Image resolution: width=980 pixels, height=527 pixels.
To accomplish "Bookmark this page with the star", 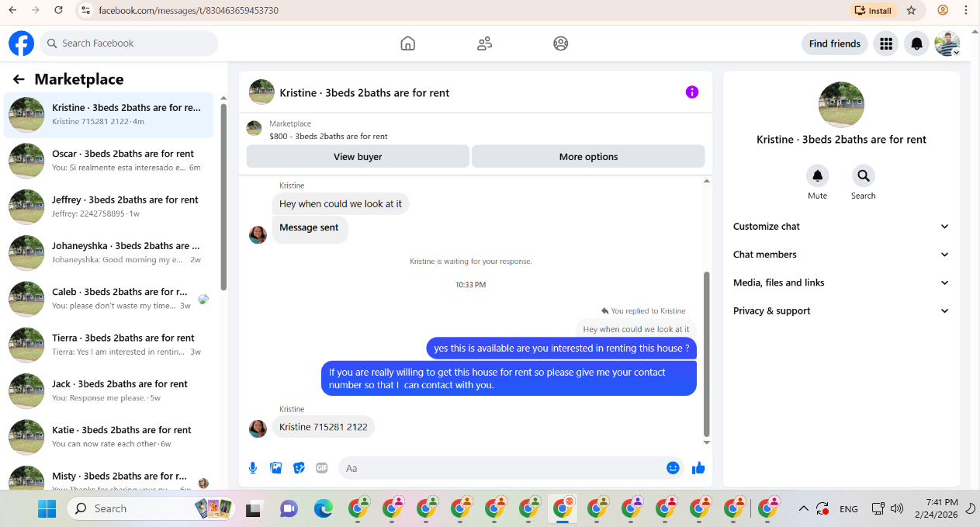I will 912,10.
